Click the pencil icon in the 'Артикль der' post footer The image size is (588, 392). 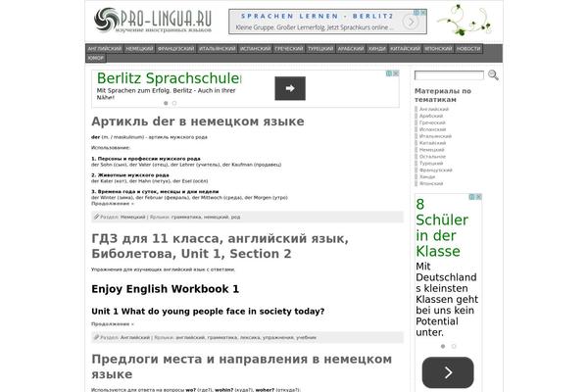[x=96, y=217]
